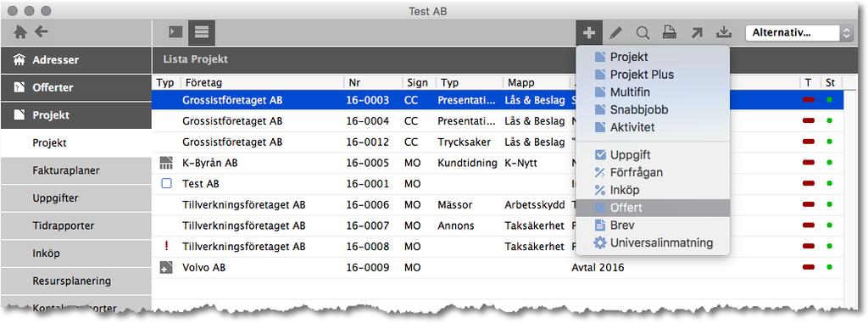Click the square checkbox icon on Test AB row
868x323 pixels.
pos(166,183)
